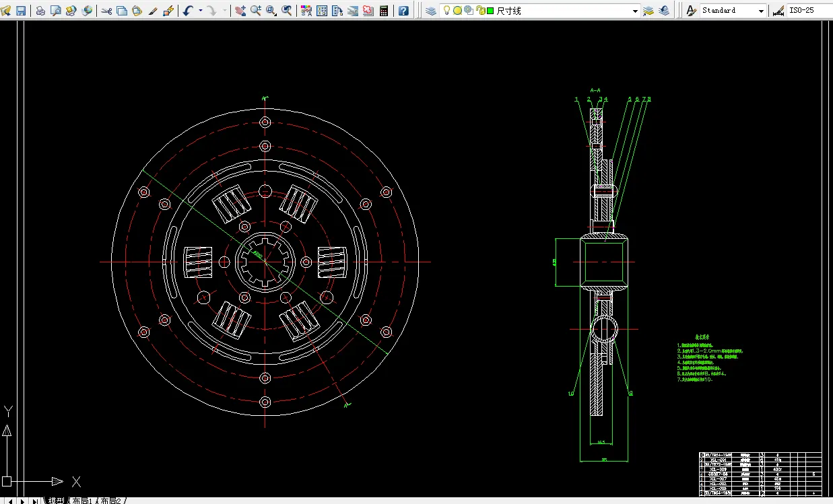Switch to the 布局1 layout tab
The image size is (833, 504).
(82, 501)
